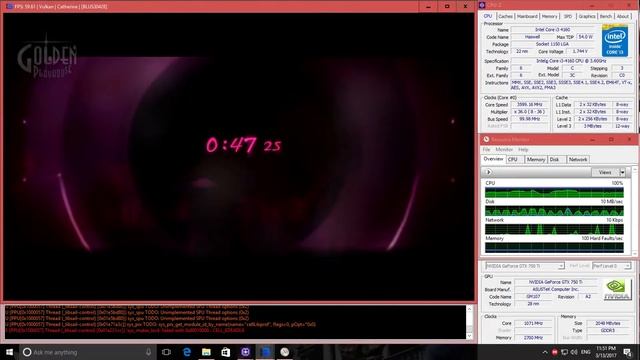Select the Overview tab in Resource Monitor
The image size is (640, 360).
coord(493,159)
